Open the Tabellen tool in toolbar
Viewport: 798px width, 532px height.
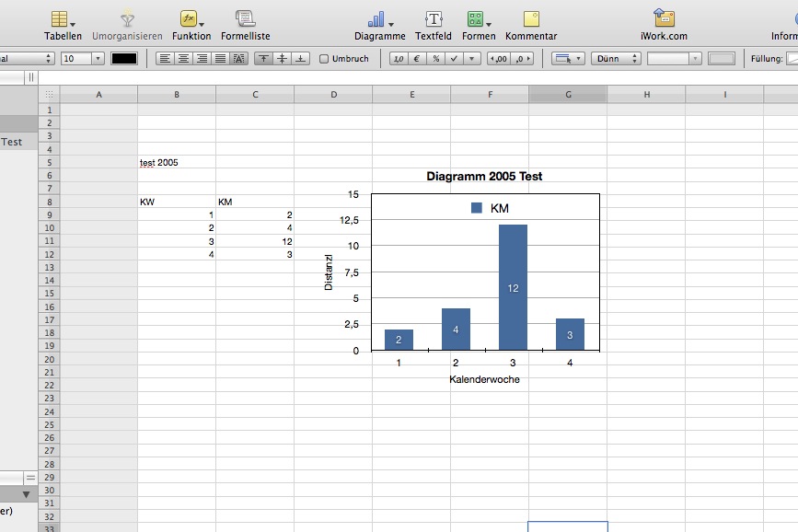62,20
